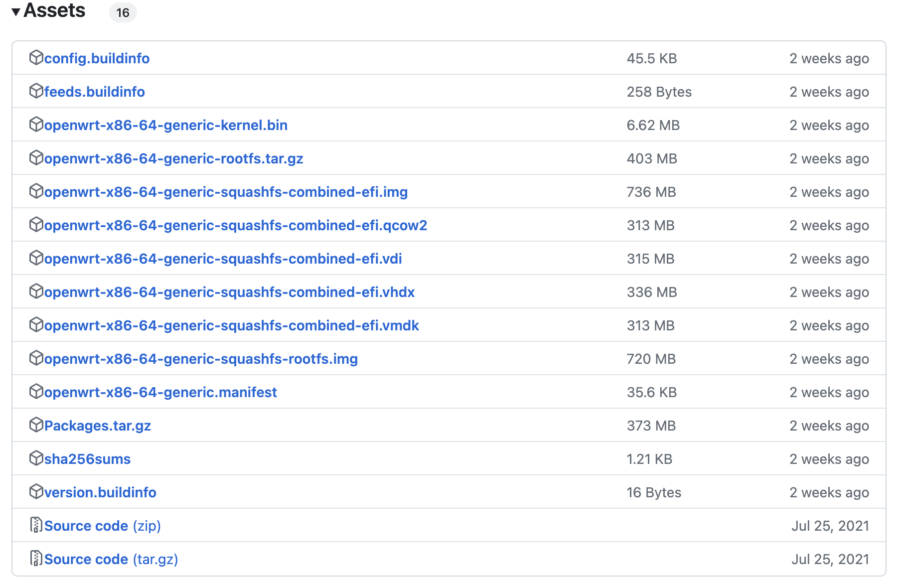Download the squashfs-combined-efi.vdi file

(x=223, y=259)
